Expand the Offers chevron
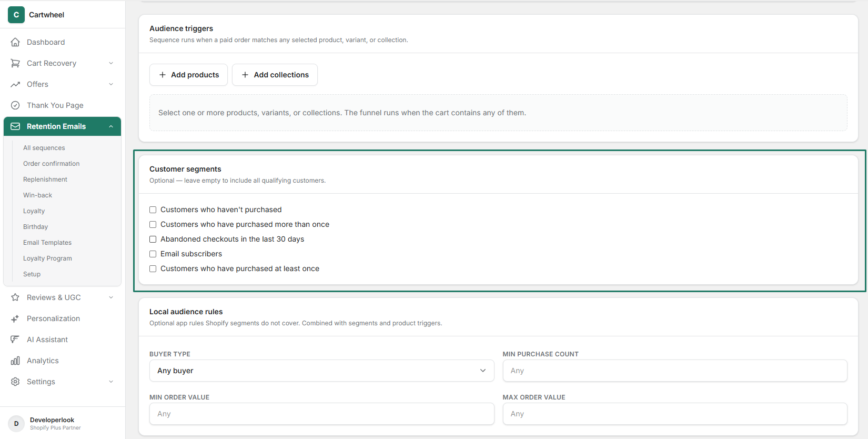The height and width of the screenshot is (439, 868). pos(111,84)
